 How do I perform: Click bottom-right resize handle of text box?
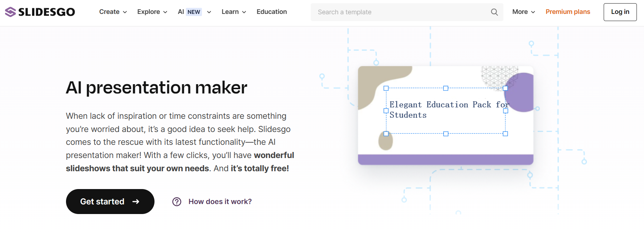[x=505, y=134]
